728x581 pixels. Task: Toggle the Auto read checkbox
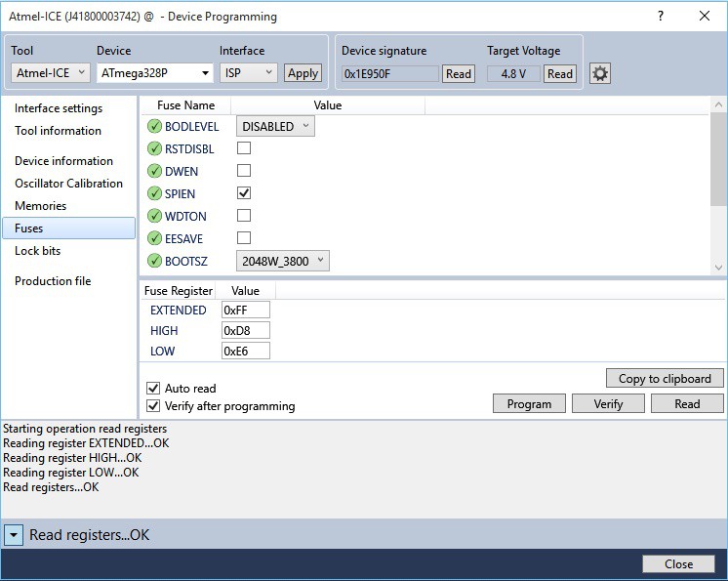click(153, 388)
